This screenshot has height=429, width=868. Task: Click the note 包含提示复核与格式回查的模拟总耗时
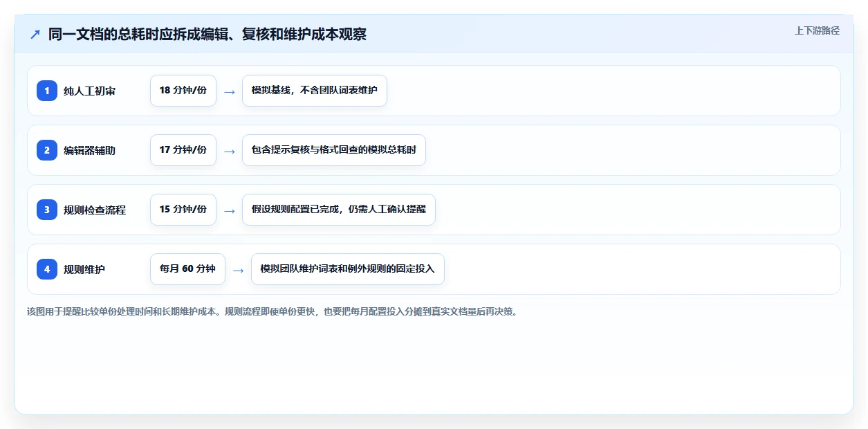click(334, 150)
